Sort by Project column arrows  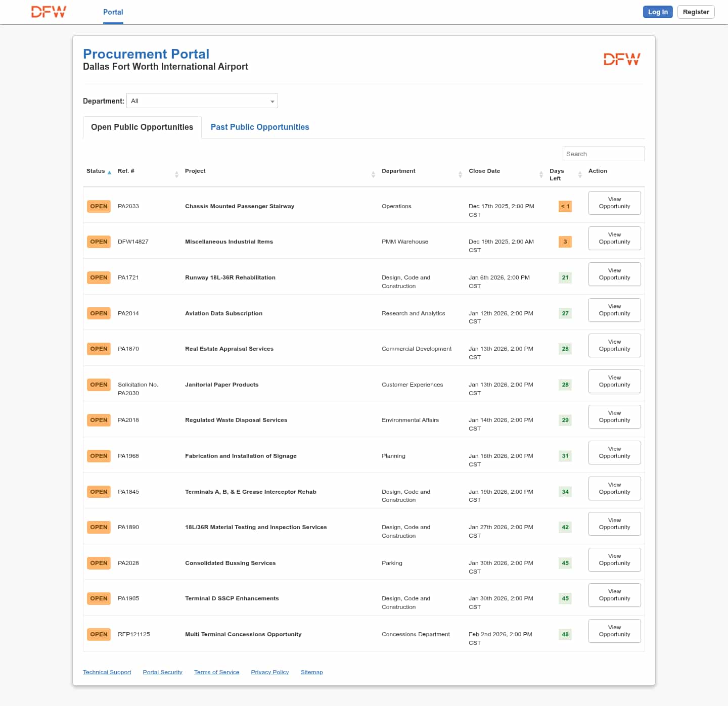(373, 174)
